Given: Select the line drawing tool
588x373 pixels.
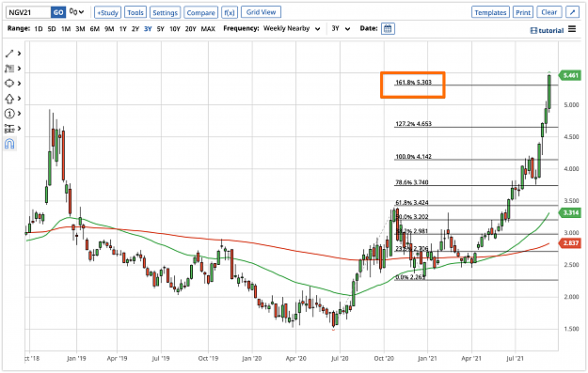Looking at the screenshot, I should (x=9, y=54).
